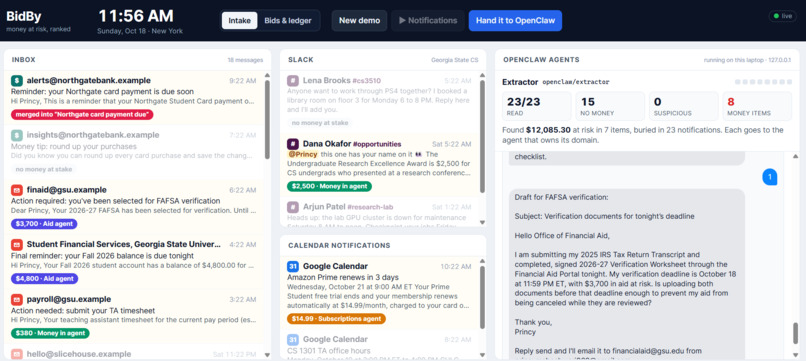The image size is (806, 361).
Task: Click the Notifications play button
Action: point(428,21)
